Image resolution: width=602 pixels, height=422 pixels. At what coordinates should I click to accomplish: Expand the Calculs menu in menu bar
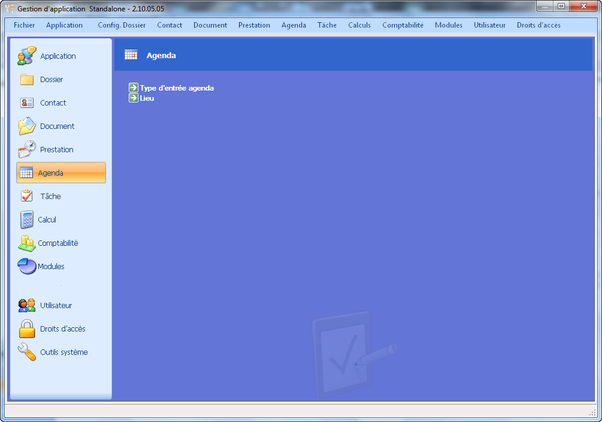pos(359,24)
